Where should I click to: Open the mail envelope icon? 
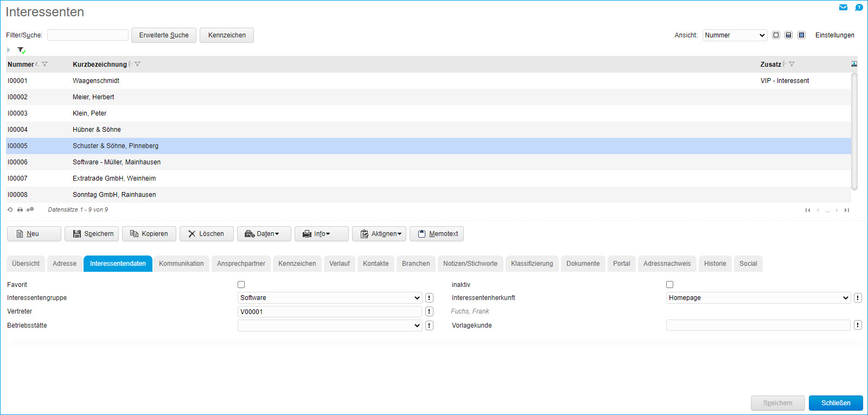click(843, 8)
